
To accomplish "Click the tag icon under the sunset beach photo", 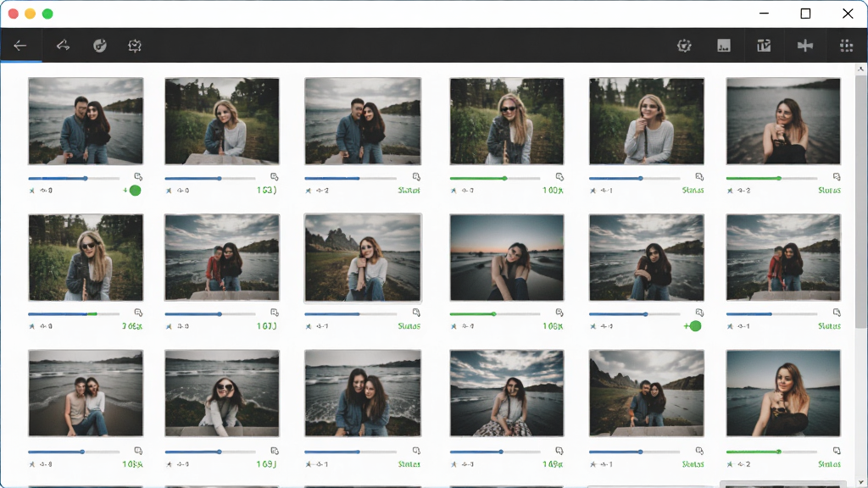I will point(559,313).
